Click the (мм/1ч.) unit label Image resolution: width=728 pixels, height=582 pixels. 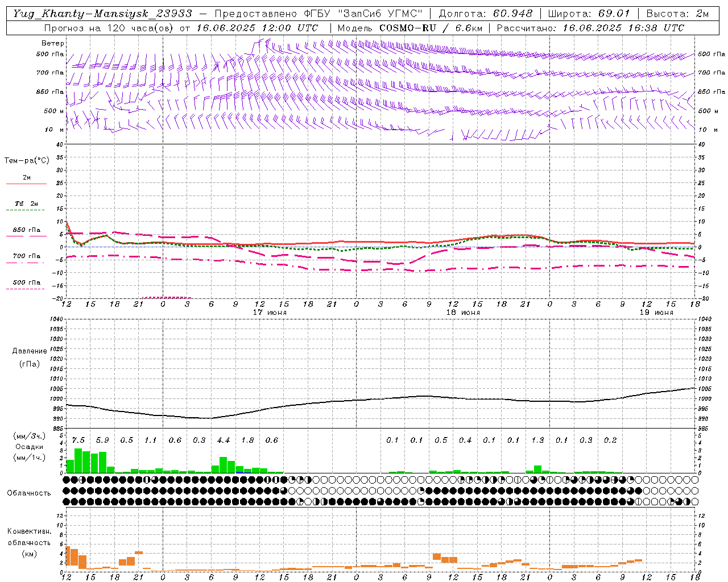(x=30, y=458)
